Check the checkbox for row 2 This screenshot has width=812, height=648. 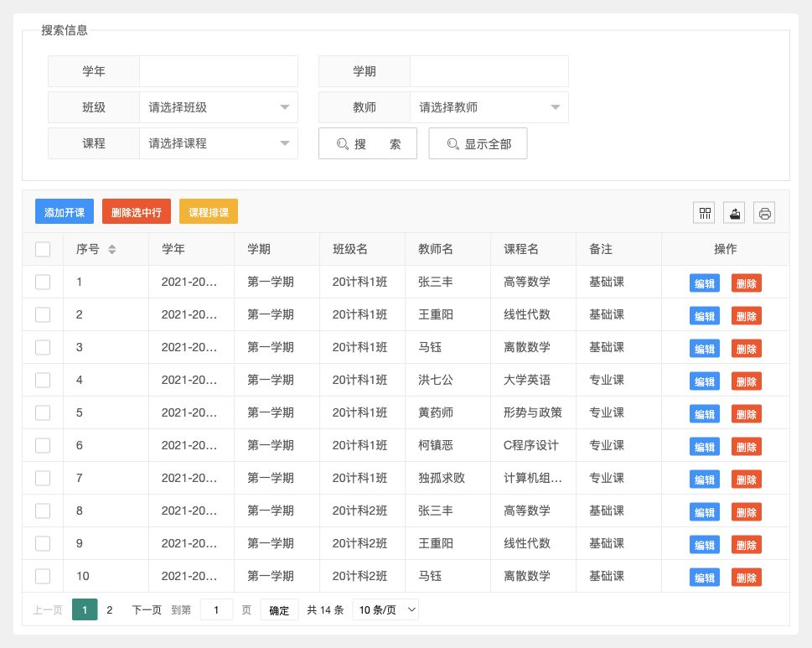[x=43, y=314]
